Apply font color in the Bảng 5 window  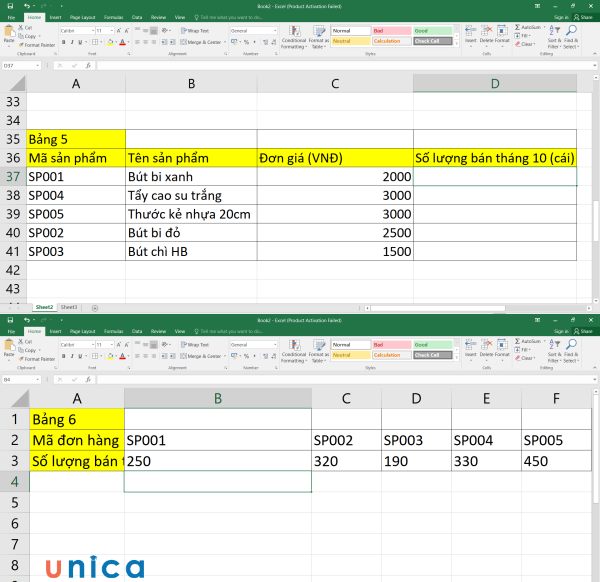tap(122, 42)
